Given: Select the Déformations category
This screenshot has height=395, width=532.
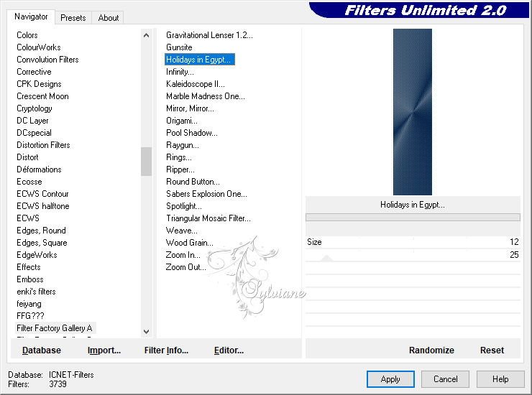Looking at the screenshot, I should (x=39, y=169).
